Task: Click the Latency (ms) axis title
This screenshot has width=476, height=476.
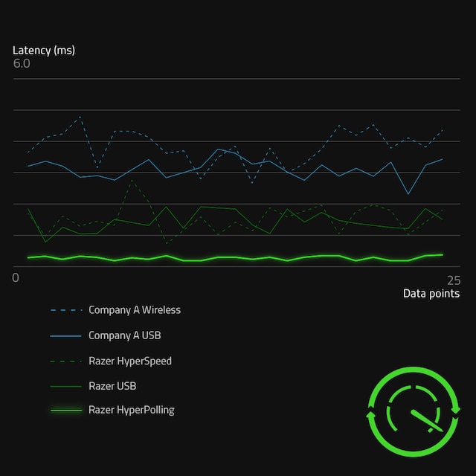Action: (44, 51)
